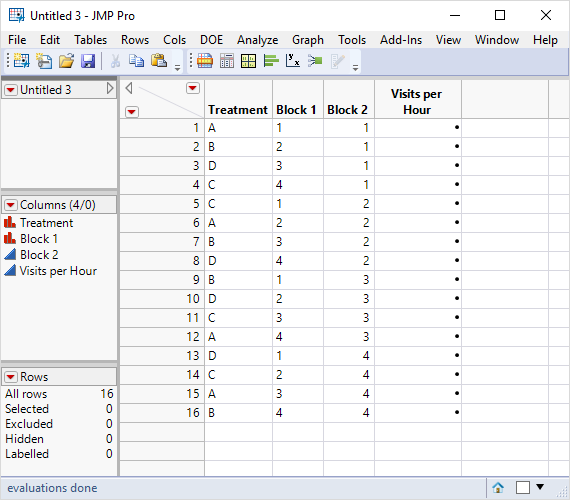The height and width of the screenshot is (500, 570).
Task: Open the Tools menu
Action: [352, 40]
